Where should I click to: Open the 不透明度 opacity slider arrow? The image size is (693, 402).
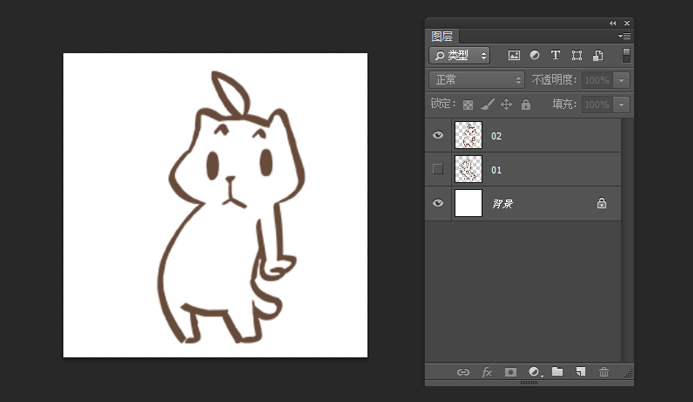621,80
